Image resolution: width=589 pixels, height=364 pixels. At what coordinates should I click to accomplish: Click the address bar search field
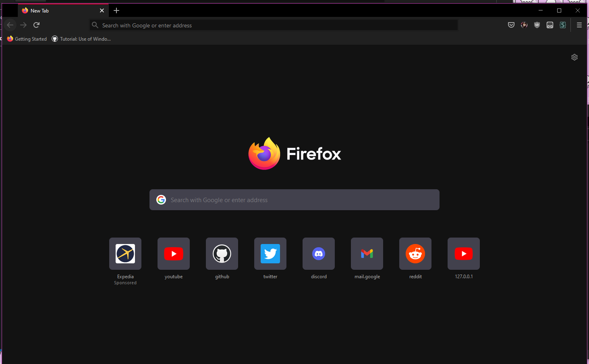tap(274, 25)
